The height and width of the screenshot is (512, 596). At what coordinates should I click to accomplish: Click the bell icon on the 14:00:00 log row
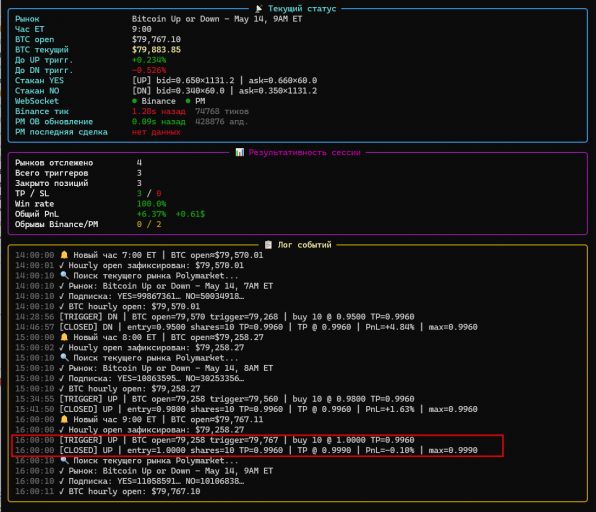(64, 255)
